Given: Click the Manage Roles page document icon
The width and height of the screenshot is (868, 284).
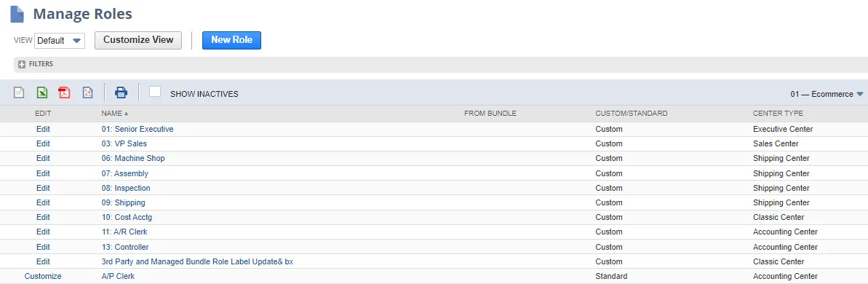Looking at the screenshot, I should click(x=17, y=14).
